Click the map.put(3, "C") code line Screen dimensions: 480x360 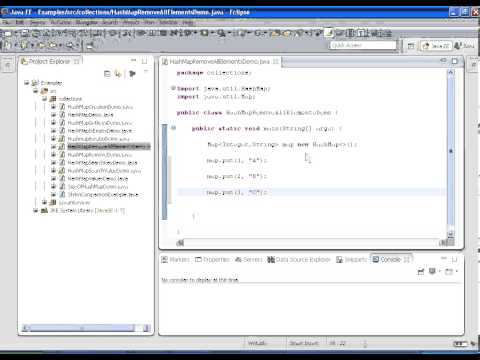(237, 192)
